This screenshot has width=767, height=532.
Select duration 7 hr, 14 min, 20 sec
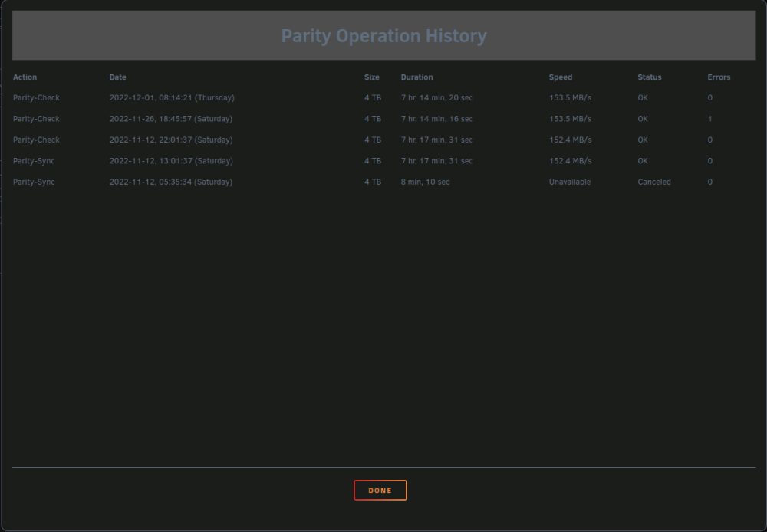coord(437,98)
